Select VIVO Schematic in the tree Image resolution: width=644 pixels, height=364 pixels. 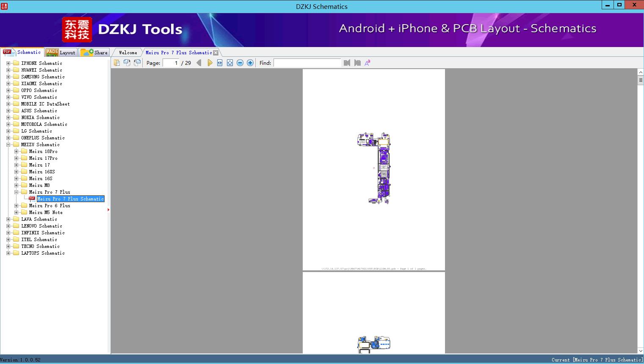tap(39, 97)
